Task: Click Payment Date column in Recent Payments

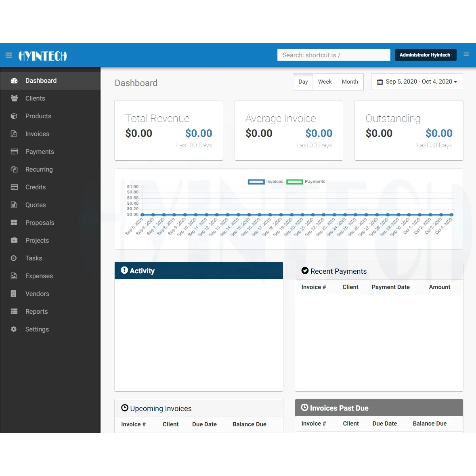Action: pyautogui.click(x=391, y=287)
